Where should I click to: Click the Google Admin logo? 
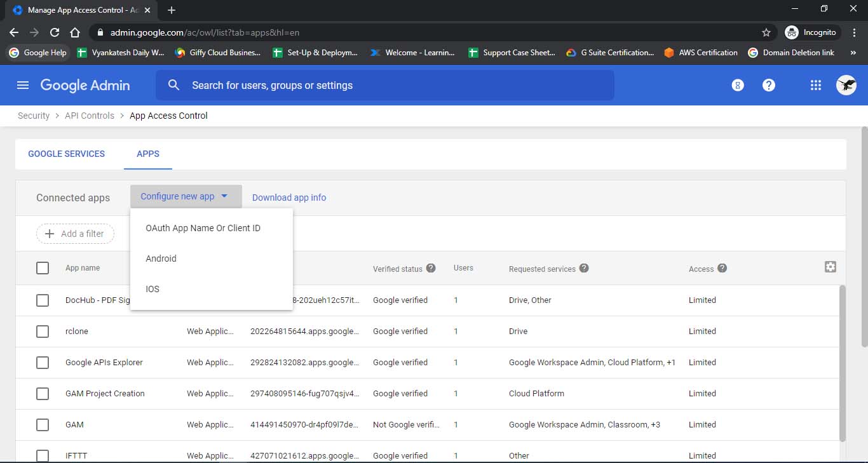click(x=85, y=85)
